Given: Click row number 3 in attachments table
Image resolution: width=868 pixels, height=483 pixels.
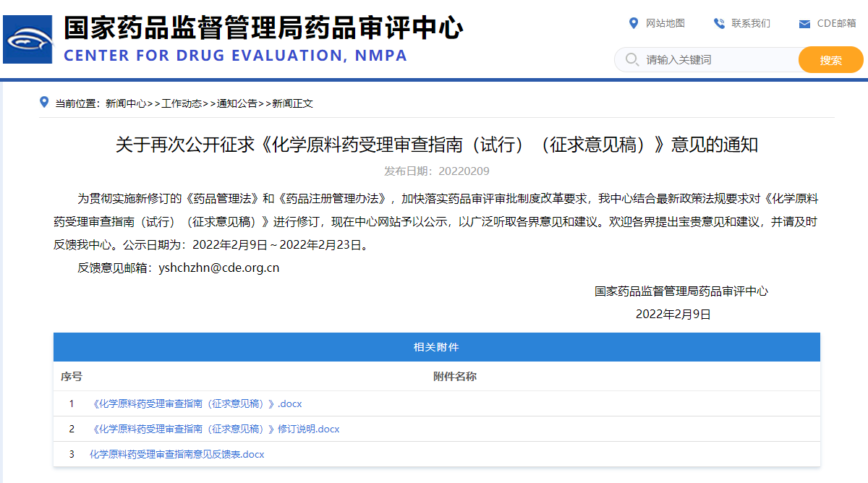Looking at the screenshot, I should pos(72,454).
